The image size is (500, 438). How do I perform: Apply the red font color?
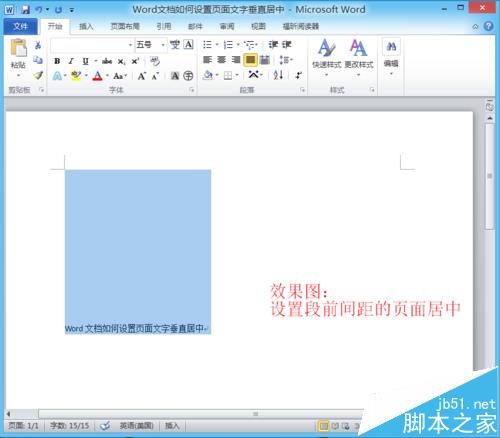(98, 76)
